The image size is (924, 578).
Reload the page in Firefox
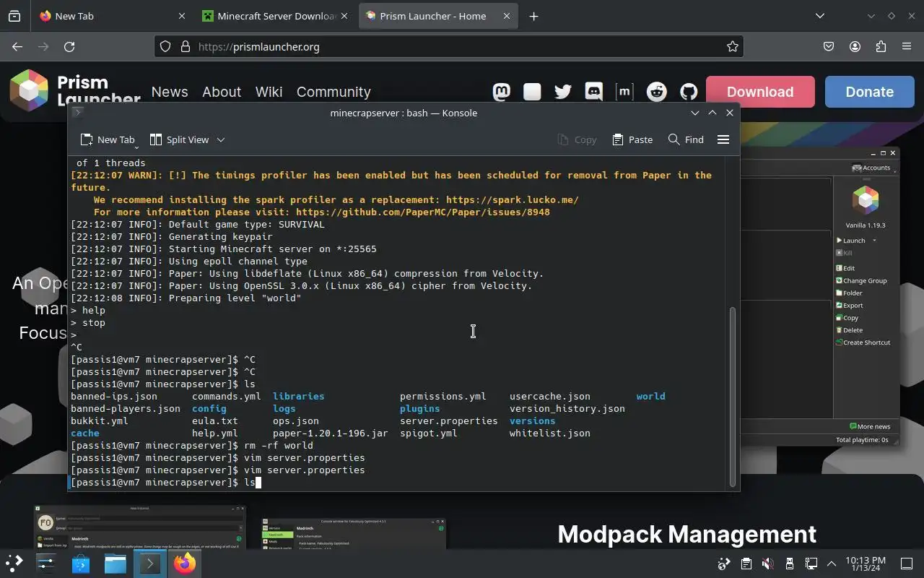pos(69,46)
